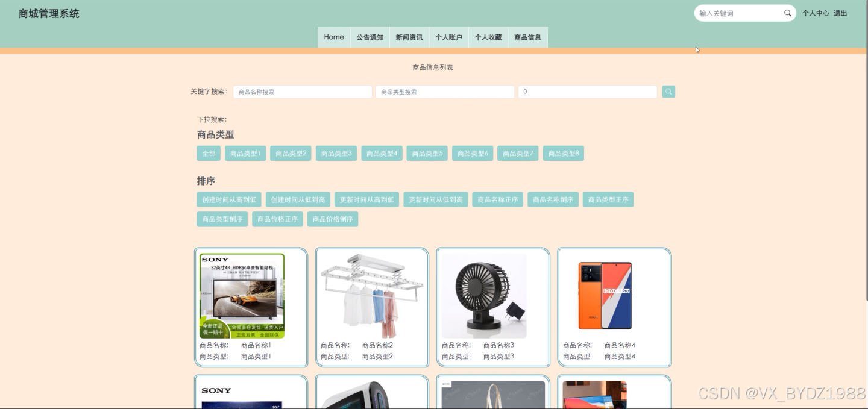
Task: Sort by 商品名称倒序
Action: click(553, 200)
